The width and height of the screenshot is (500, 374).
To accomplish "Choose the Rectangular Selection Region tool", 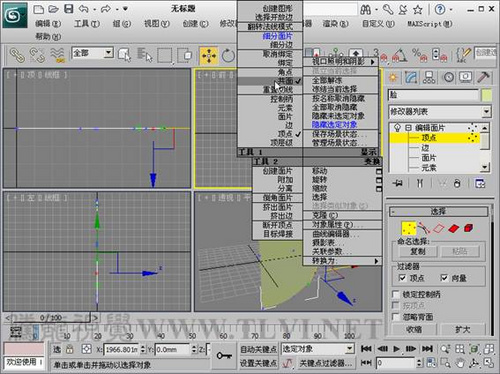I will tap(165, 56).
